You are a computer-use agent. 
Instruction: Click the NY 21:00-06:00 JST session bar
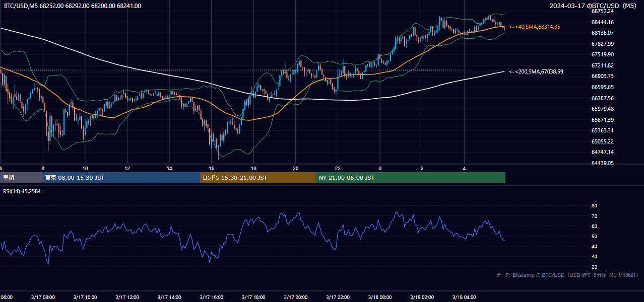coord(411,178)
